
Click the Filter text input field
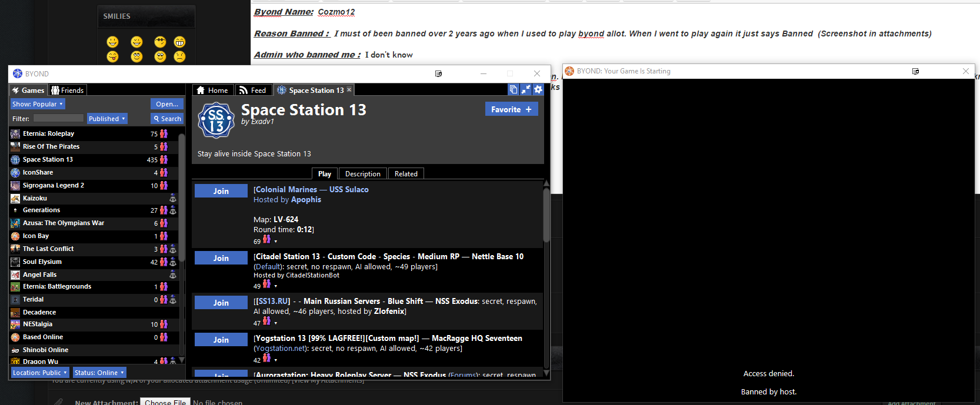[58, 119]
